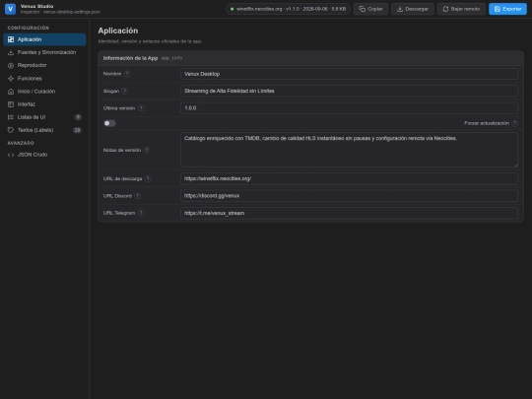Click the Notas de versión help icon
Image resolution: width=532 pixels, height=399 pixels.
tap(147, 150)
